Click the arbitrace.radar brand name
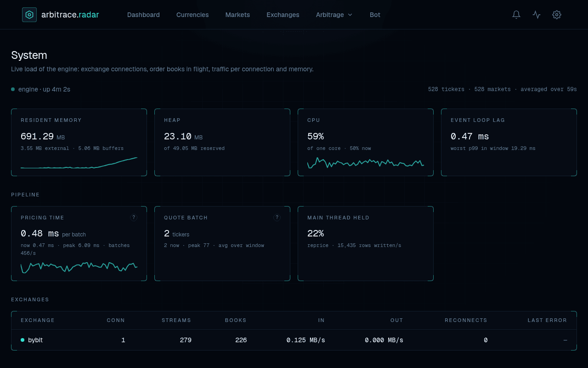Screen dimensions: 588x368 tap(70, 15)
